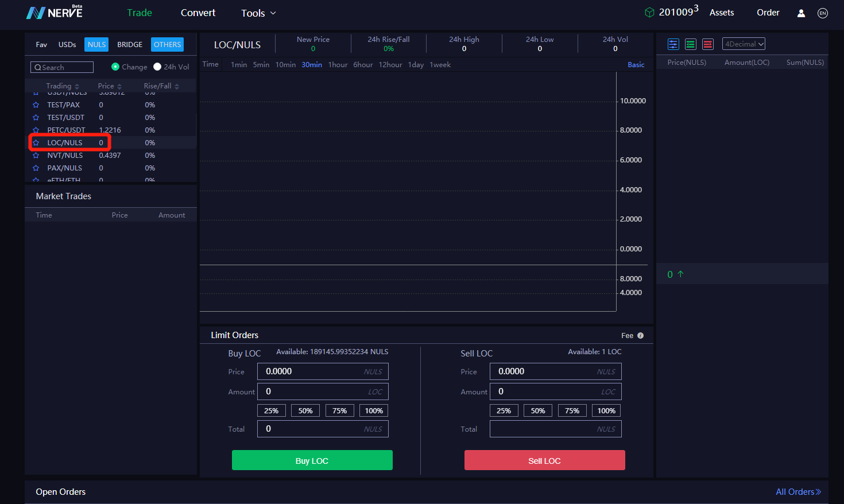844x504 pixels.
Task: Set sell amount to 50%
Action: pyautogui.click(x=538, y=410)
